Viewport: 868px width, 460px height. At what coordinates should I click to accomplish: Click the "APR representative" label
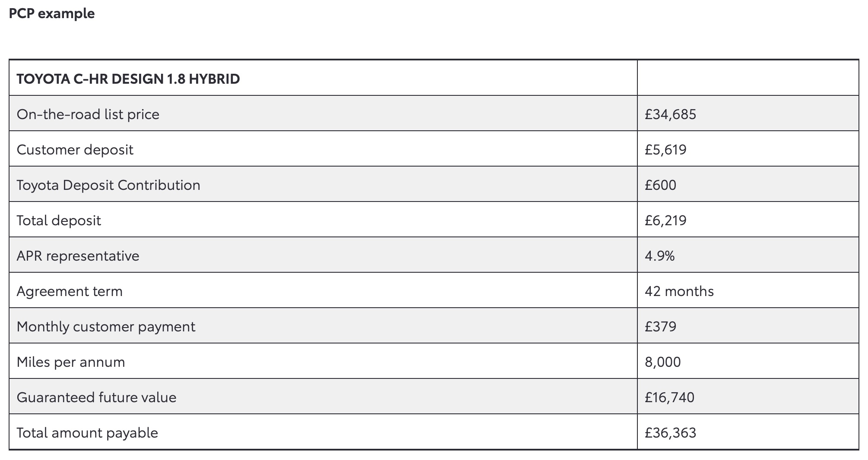click(78, 256)
